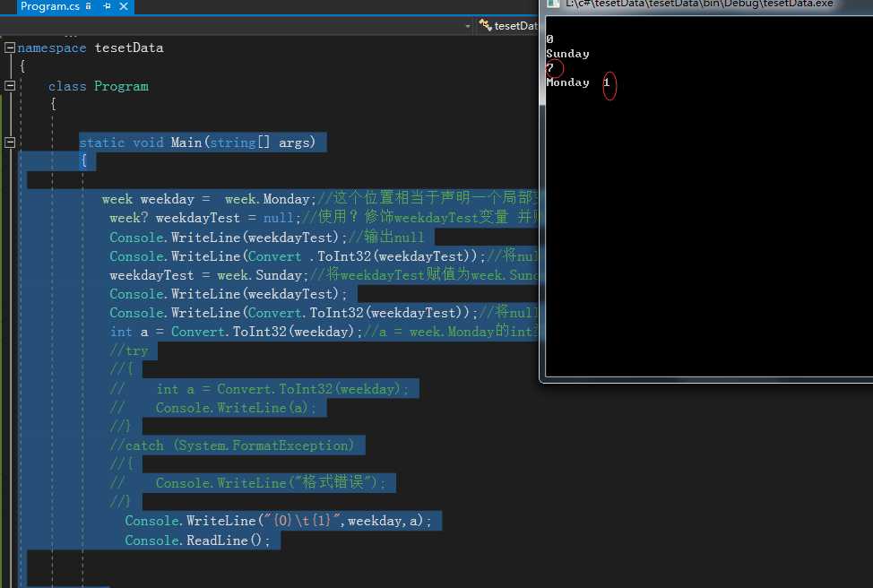Close the Program.cs tab

pyautogui.click(x=124, y=6)
